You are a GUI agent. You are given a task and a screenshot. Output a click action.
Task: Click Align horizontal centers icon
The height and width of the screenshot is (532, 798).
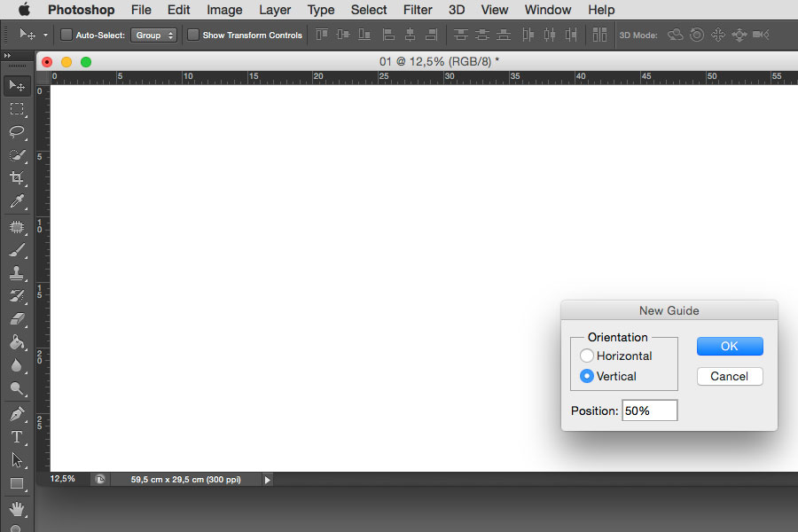(410, 35)
